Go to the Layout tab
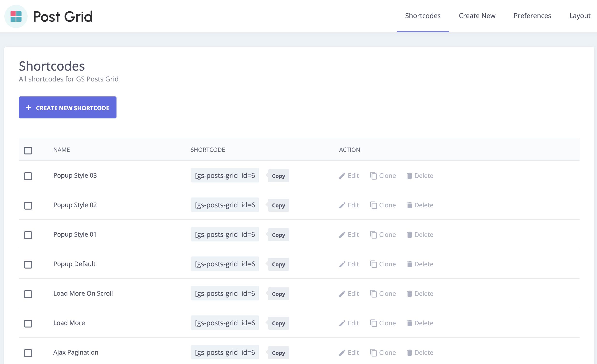597x364 pixels. [580, 16]
